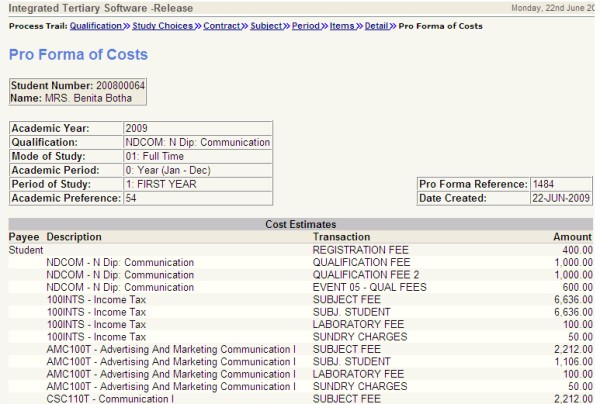Viewport: 600px width, 404px height.
Task: Select the name MRS. Benita Botha
Action: [88, 98]
